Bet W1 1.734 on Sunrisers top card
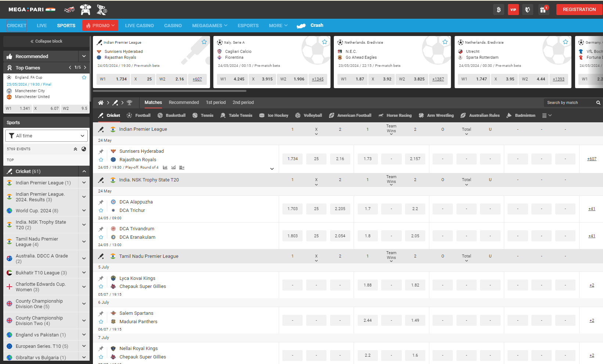Viewport: 603px width, 364px height. point(113,79)
